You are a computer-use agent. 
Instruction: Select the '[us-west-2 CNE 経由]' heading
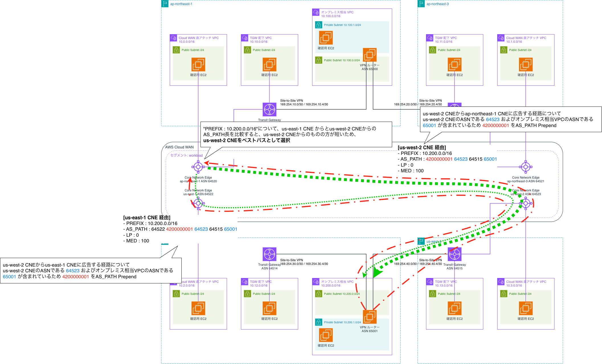422,148
